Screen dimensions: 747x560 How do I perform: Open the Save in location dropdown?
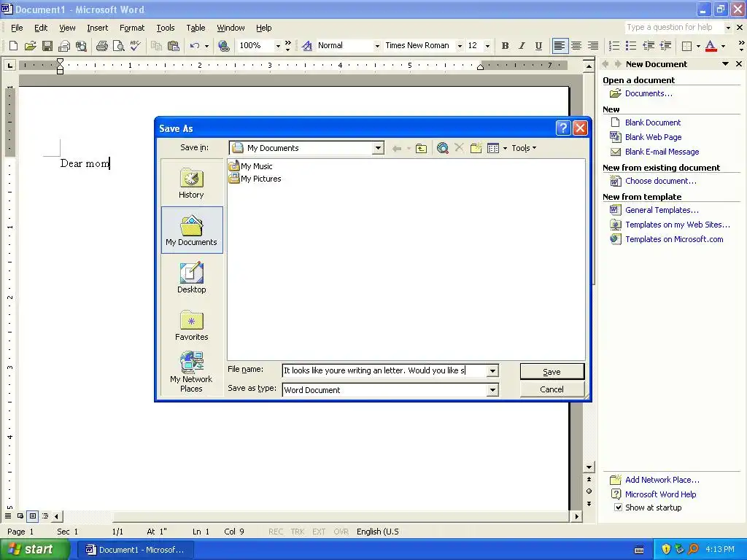[x=379, y=148]
